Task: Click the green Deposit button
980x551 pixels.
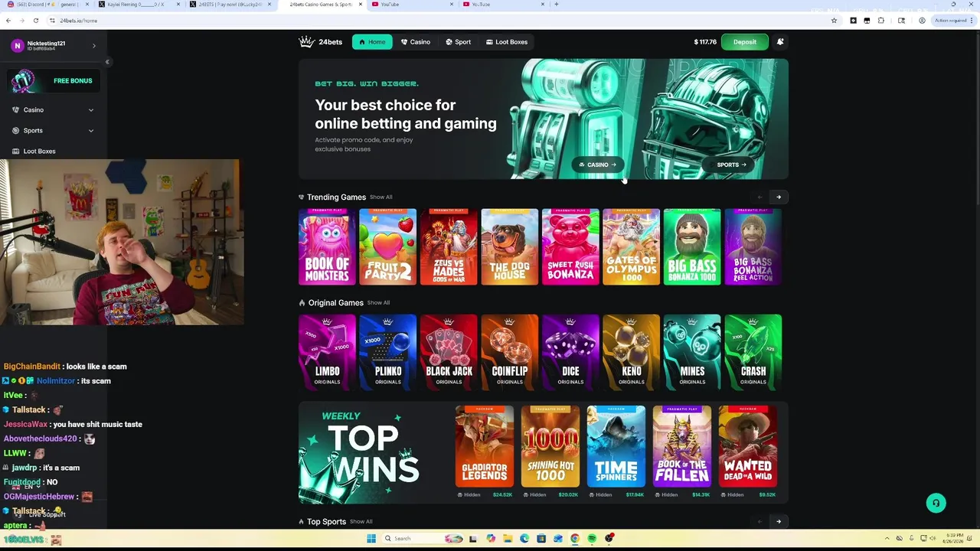Action: coord(744,42)
